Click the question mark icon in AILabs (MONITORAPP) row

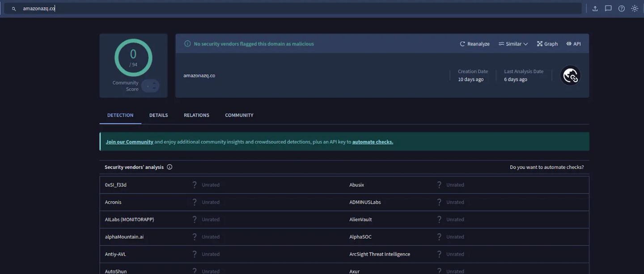(195, 219)
